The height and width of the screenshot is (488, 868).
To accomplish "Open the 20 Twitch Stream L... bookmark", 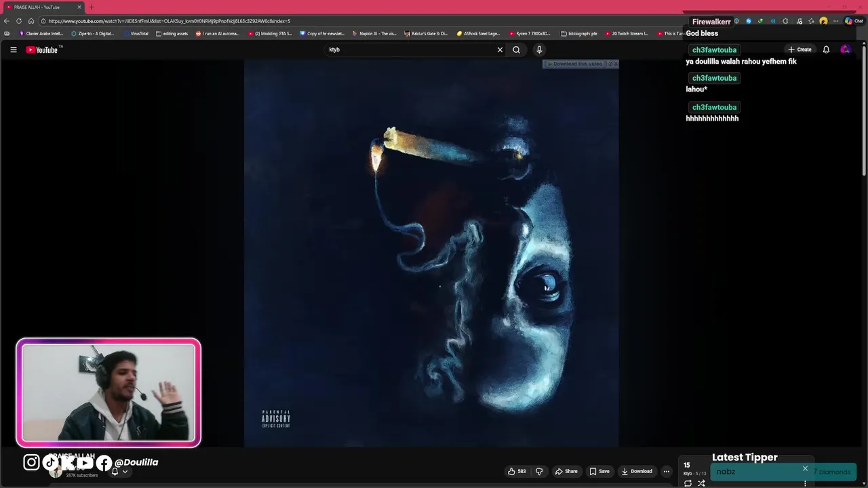I will [x=627, y=33].
